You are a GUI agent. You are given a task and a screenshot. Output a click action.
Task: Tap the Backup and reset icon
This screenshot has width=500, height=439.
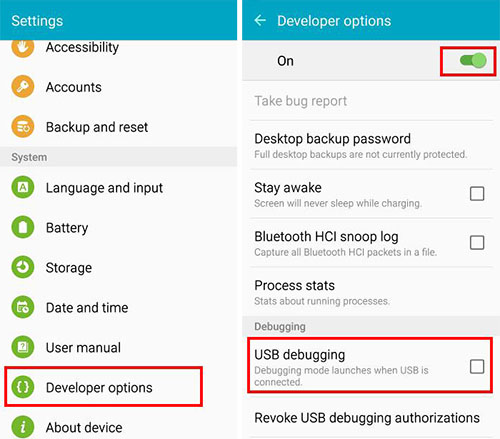(x=23, y=127)
